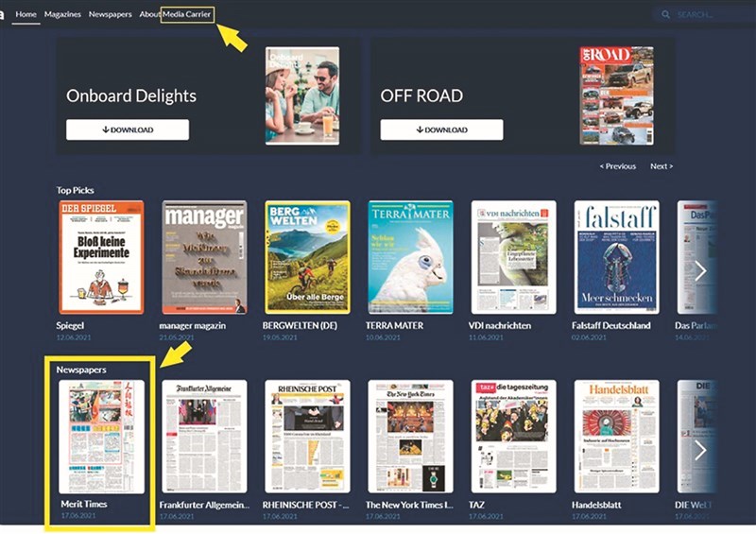The width and height of the screenshot is (756, 534).
Task: Advance the Newspapers carousel arrow
Action: click(x=700, y=450)
